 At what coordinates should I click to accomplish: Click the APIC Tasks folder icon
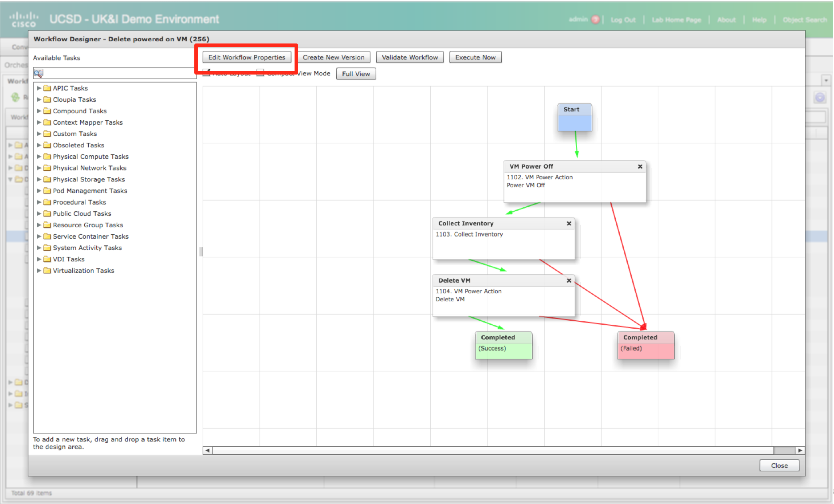[47, 88]
